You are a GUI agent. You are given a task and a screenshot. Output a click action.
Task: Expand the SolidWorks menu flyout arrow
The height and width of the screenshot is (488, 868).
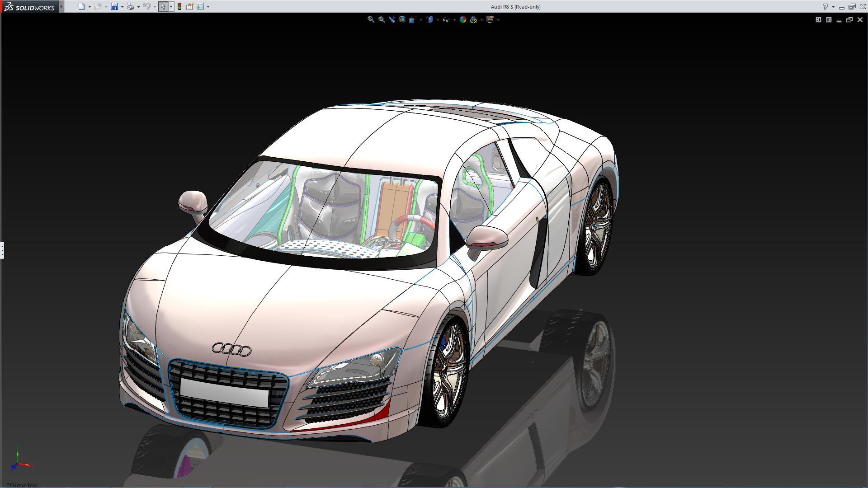[61, 6]
